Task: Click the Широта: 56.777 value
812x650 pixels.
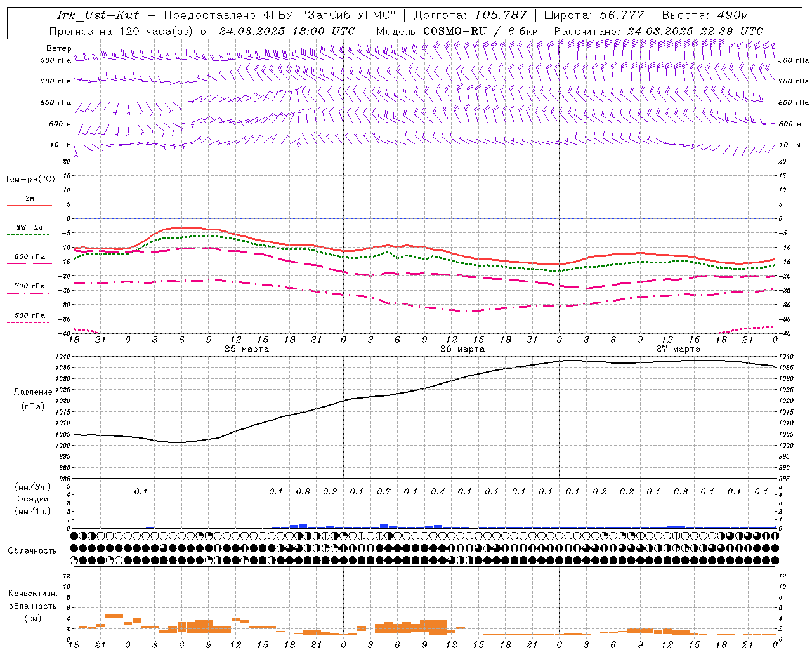Action: click(594, 15)
